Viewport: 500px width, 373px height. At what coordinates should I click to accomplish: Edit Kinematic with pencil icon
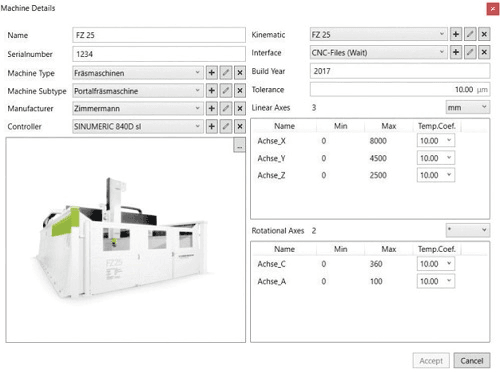tap(470, 34)
